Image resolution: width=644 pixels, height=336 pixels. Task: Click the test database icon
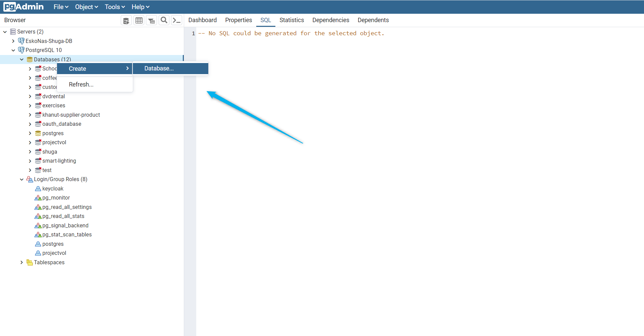[38, 170]
